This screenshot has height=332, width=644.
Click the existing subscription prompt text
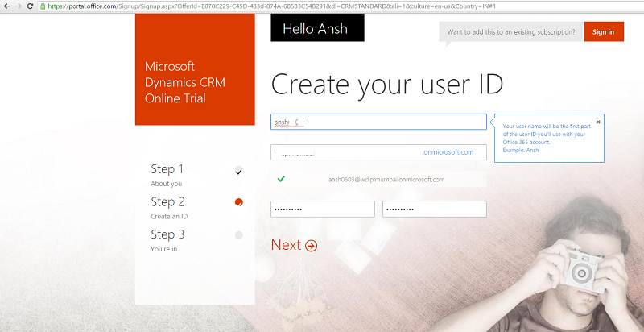511,31
